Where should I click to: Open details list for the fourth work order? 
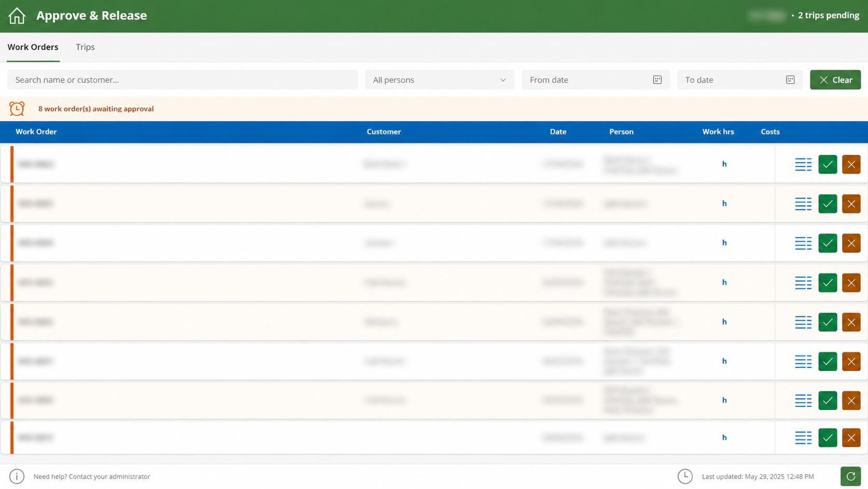pyautogui.click(x=803, y=283)
